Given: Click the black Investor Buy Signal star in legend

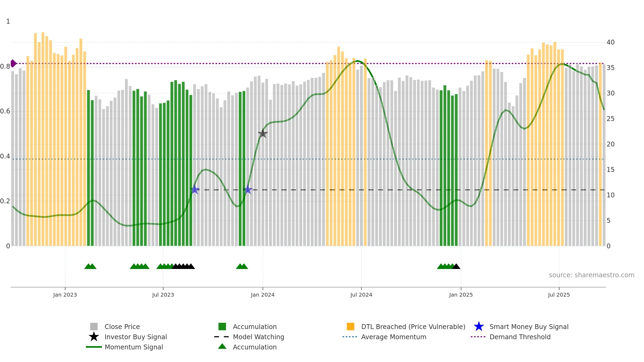Looking at the screenshot, I should click(x=94, y=337).
